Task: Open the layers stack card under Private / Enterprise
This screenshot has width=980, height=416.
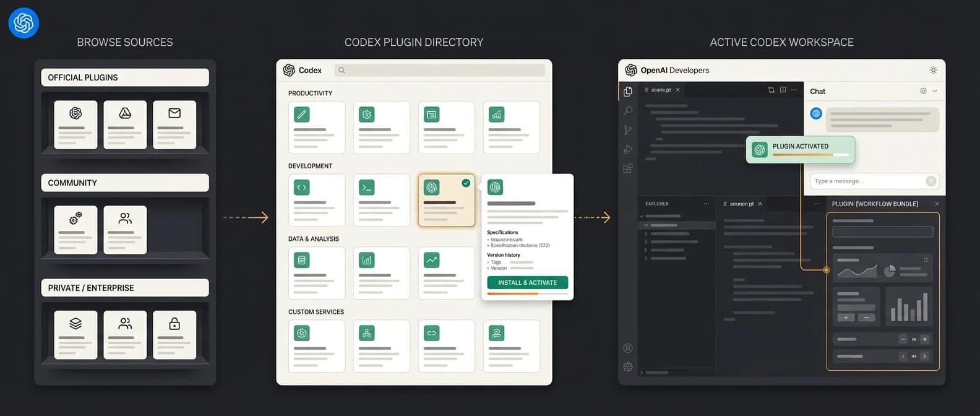Action: (75, 335)
